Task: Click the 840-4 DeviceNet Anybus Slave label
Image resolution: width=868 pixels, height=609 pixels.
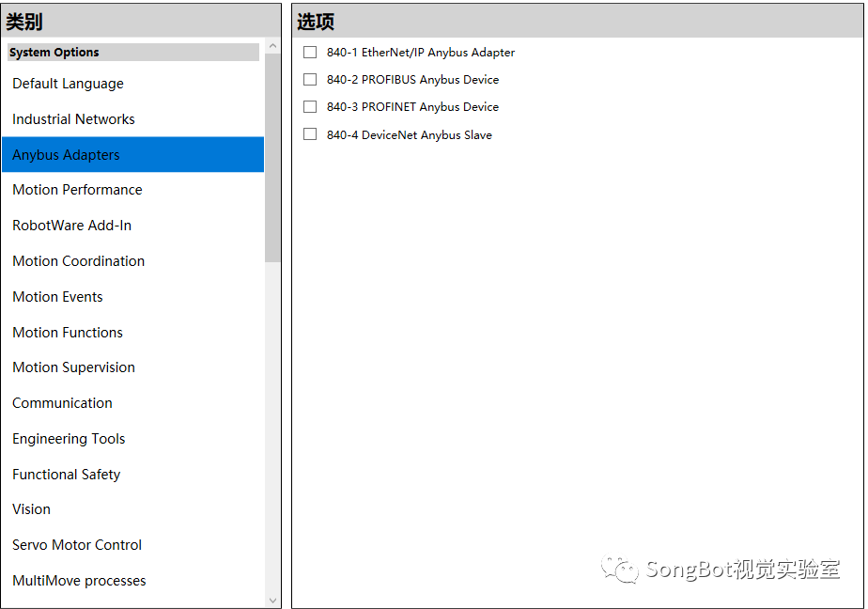Action: [409, 134]
